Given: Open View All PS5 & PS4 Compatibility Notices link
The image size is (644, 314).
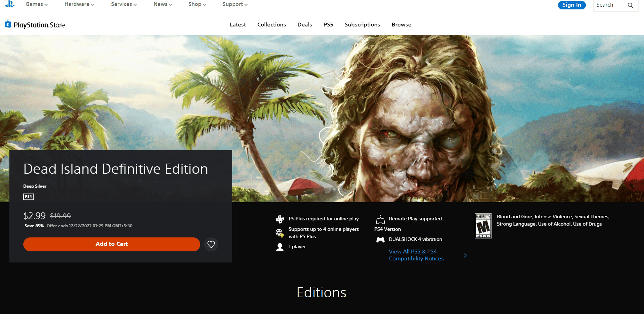Looking at the screenshot, I should click(416, 255).
